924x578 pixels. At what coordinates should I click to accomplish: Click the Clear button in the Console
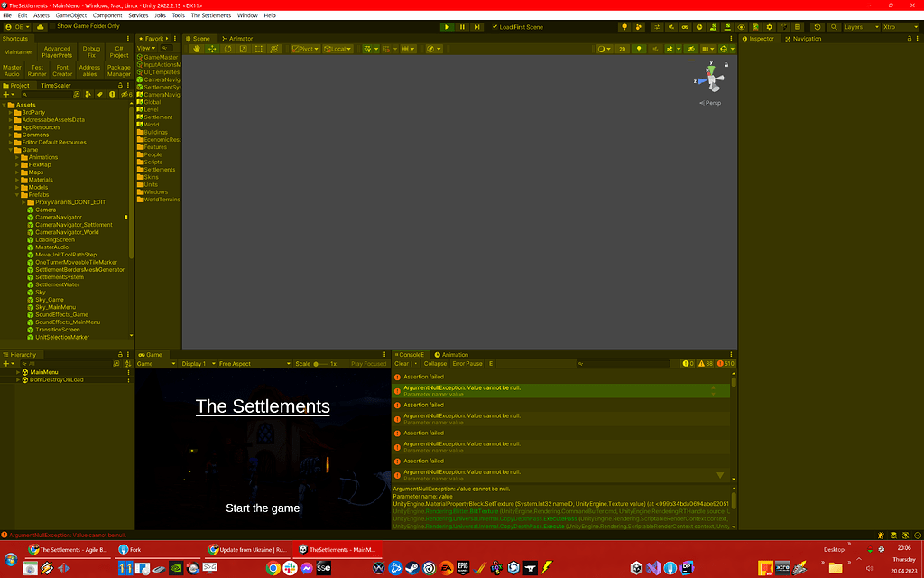pyautogui.click(x=402, y=364)
